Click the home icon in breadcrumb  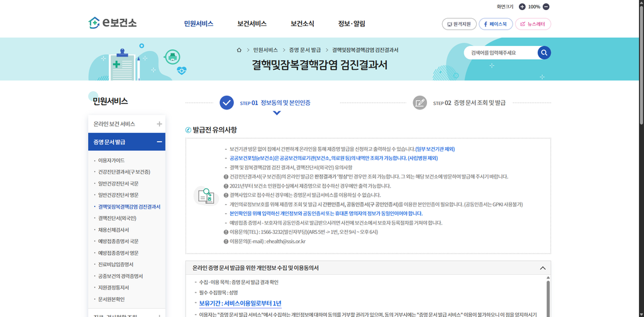[238, 50]
